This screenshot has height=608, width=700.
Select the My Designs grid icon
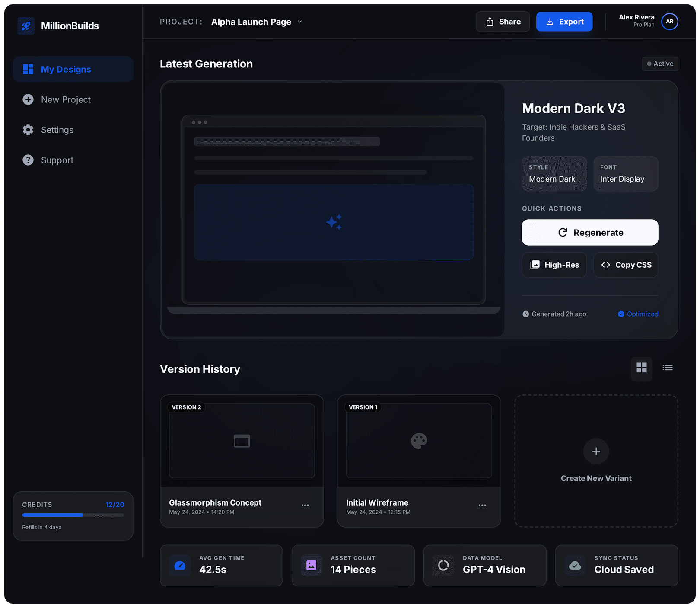[x=28, y=69]
